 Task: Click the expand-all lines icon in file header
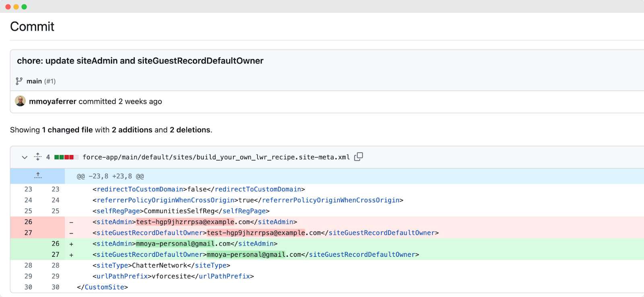coord(38,157)
